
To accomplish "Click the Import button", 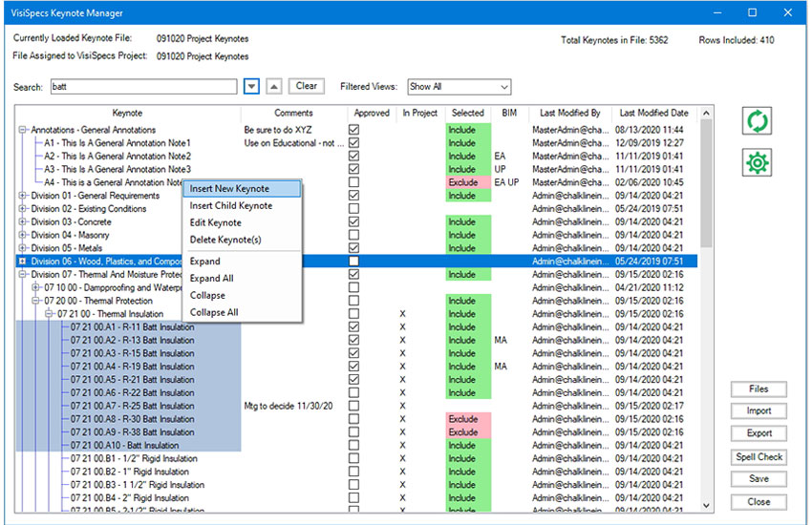I will [x=759, y=410].
